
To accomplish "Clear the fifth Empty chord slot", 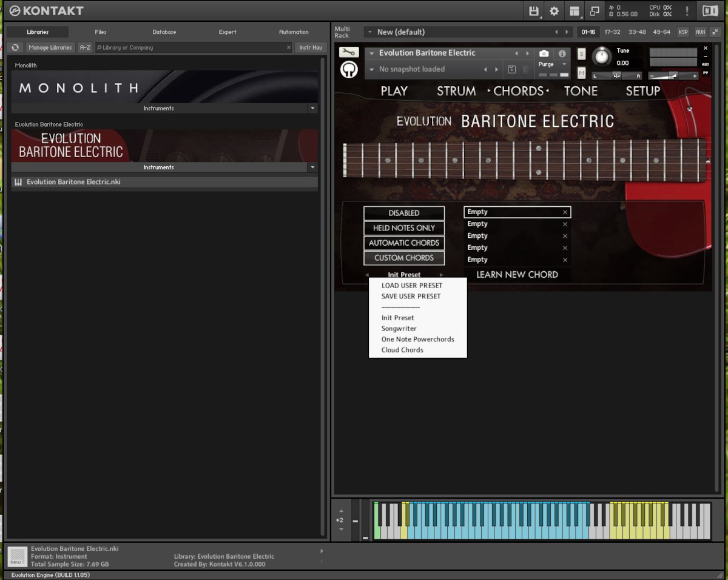I will (x=565, y=260).
